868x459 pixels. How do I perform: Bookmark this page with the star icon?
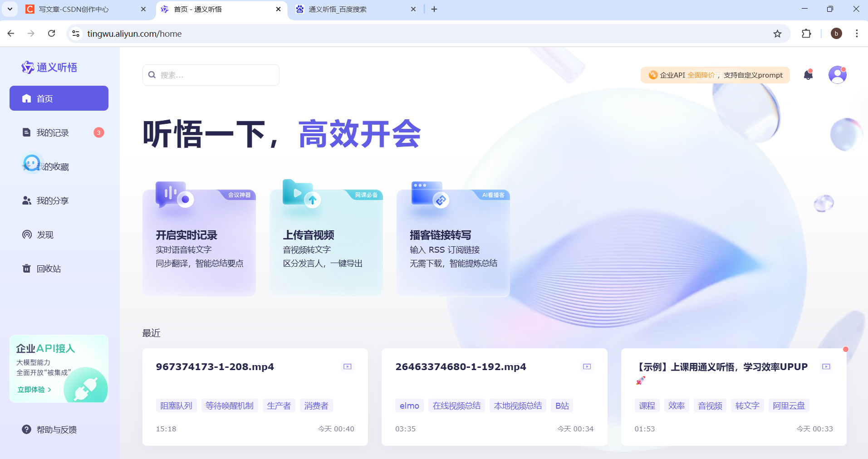(x=777, y=34)
